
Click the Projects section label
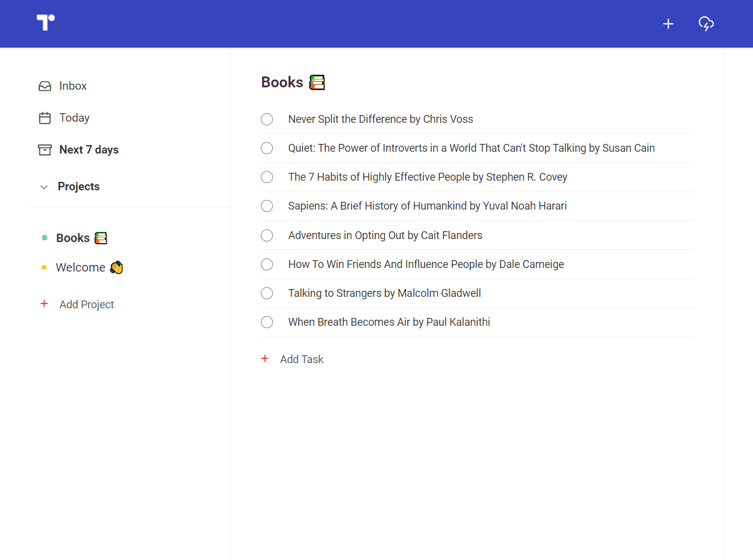pyautogui.click(x=79, y=187)
